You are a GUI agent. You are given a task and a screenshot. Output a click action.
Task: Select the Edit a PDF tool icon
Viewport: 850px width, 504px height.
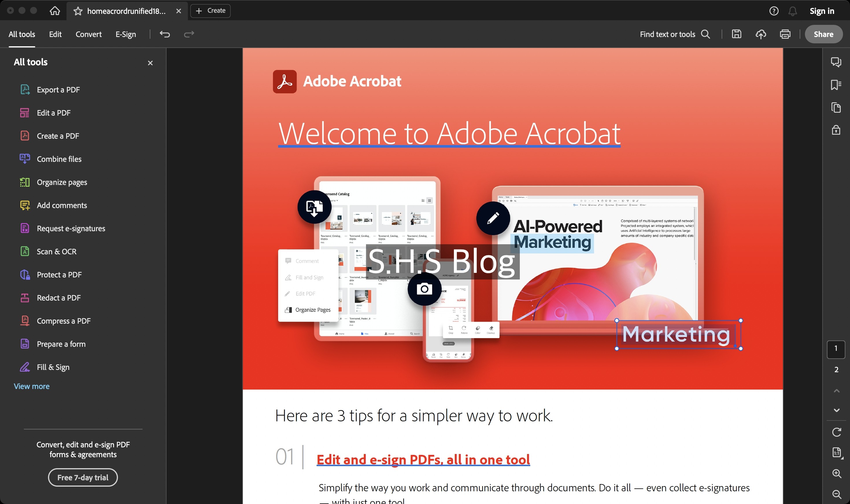25,113
